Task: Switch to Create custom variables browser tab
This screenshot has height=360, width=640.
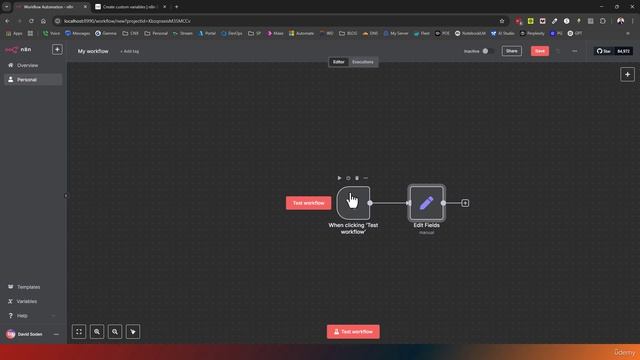Action: [129, 7]
